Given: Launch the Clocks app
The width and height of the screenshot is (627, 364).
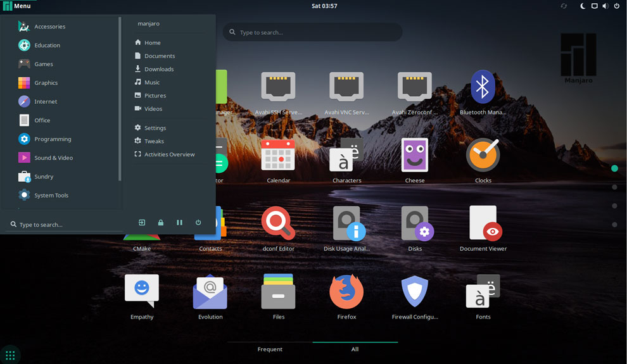Looking at the screenshot, I should click(x=483, y=161).
